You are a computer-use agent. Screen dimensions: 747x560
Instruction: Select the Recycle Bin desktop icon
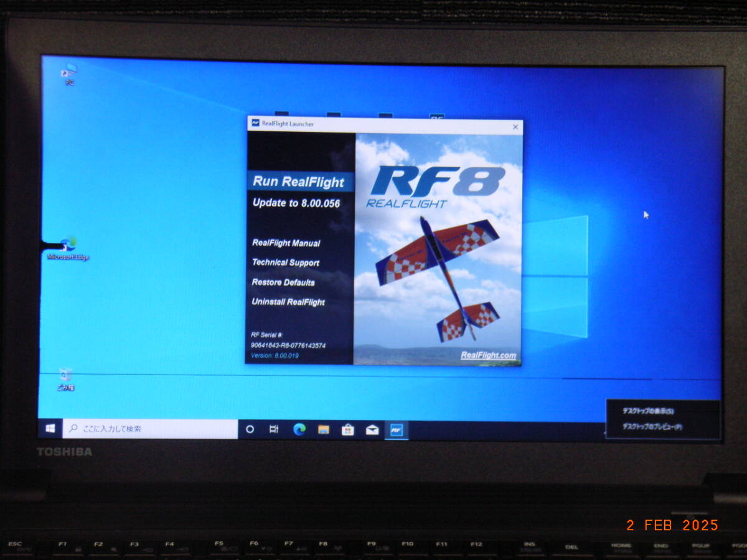(65, 380)
